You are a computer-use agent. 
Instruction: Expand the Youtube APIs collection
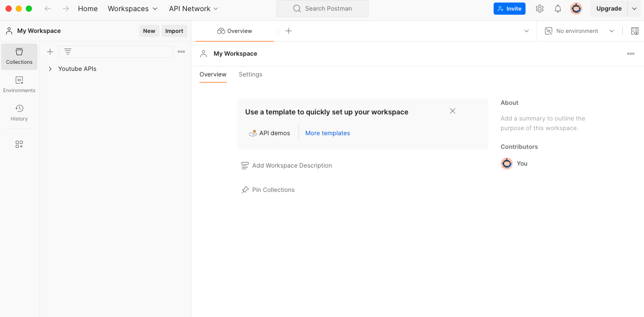point(50,69)
